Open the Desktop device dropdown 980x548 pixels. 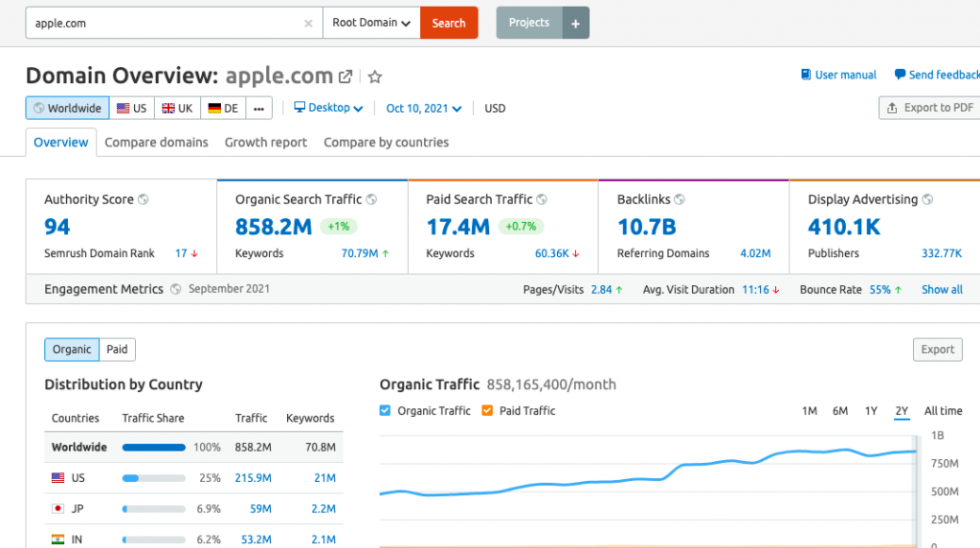pos(329,107)
